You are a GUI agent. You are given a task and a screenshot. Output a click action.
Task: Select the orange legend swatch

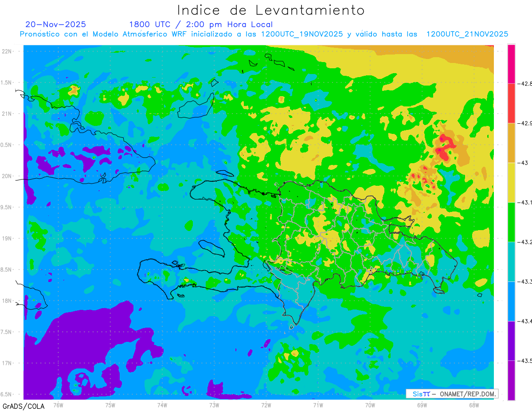tap(511, 143)
